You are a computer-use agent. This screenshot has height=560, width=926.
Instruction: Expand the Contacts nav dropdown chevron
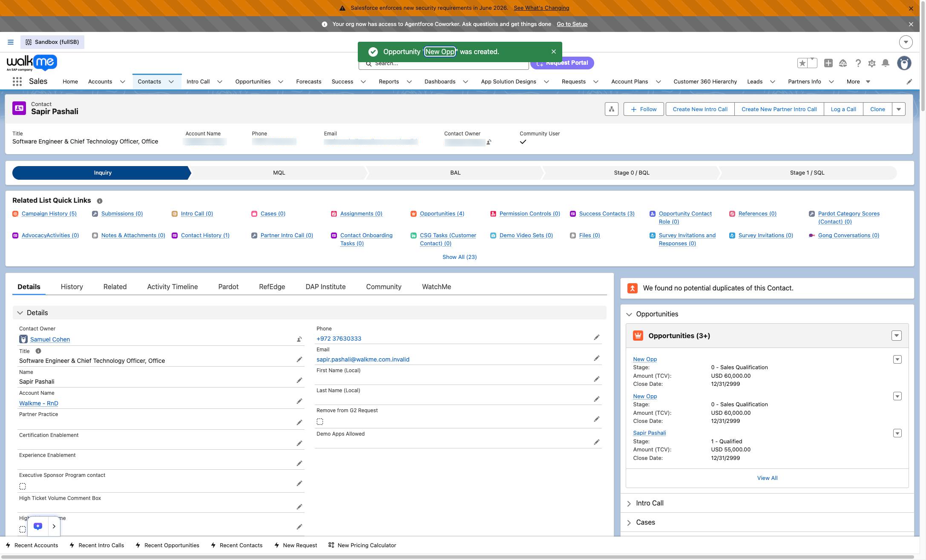click(171, 82)
